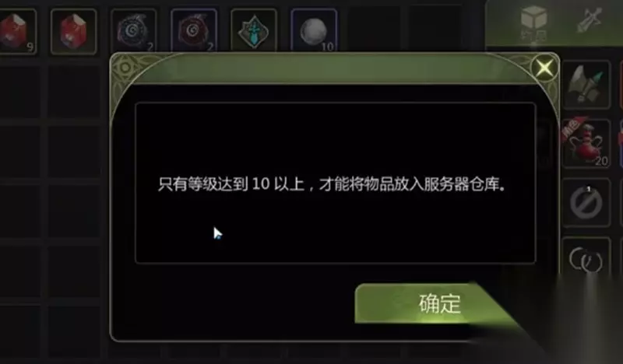Confirm the warning with 确定
This screenshot has height=364, width=623.
439,303
